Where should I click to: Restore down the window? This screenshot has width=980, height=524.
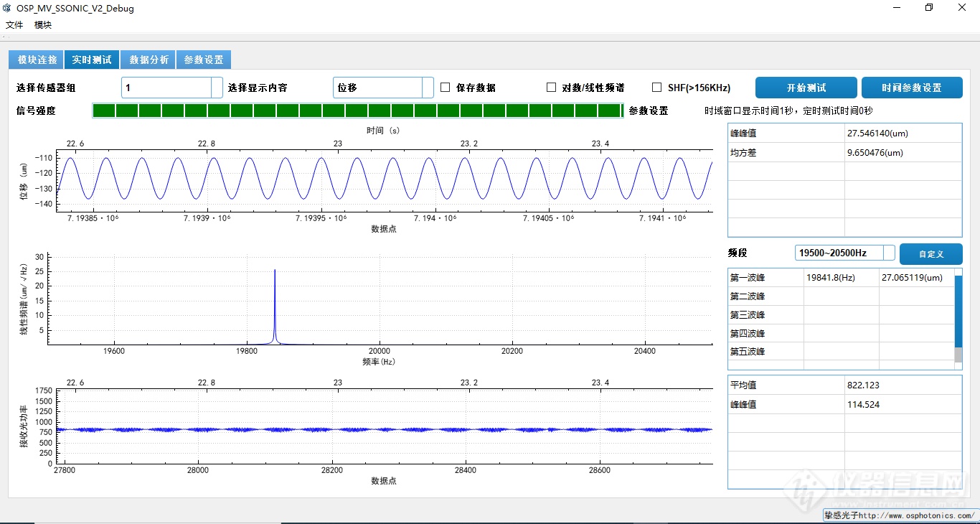coord(929,8)
